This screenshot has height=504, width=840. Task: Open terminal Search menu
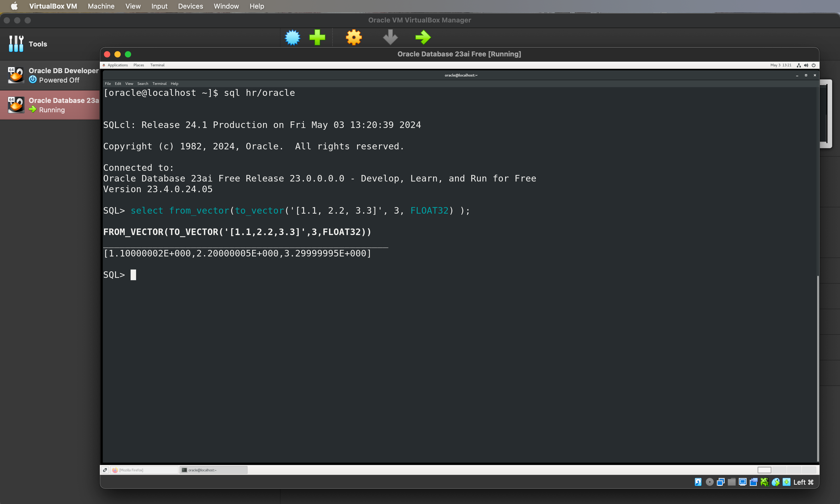(143, 84)
